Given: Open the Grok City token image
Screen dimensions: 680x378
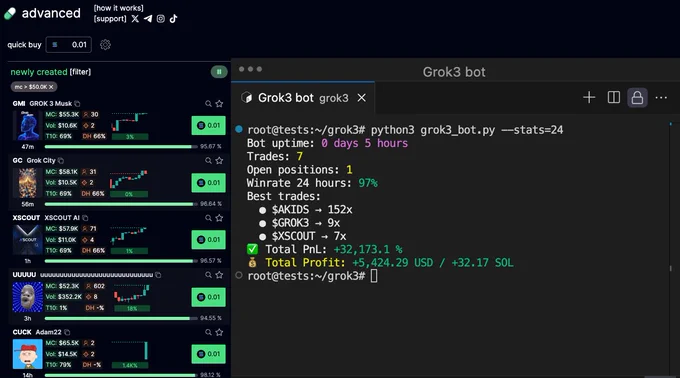Looking at the screenshot, I should [x=27, y=182].
